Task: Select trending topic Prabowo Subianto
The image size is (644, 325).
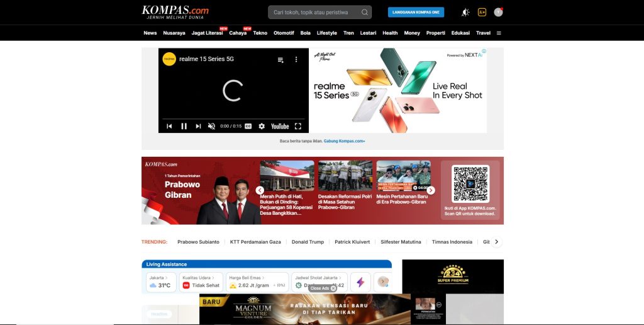Action: pos(198,242)
